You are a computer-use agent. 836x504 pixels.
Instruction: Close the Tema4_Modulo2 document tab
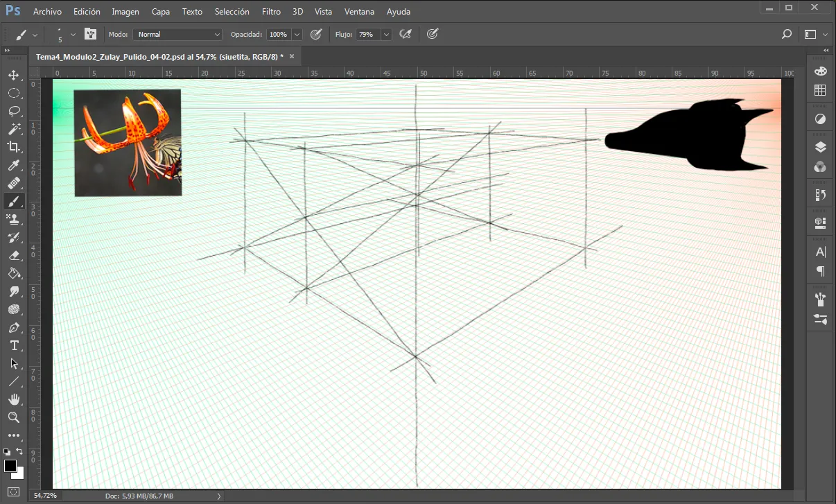click(292, 57)
